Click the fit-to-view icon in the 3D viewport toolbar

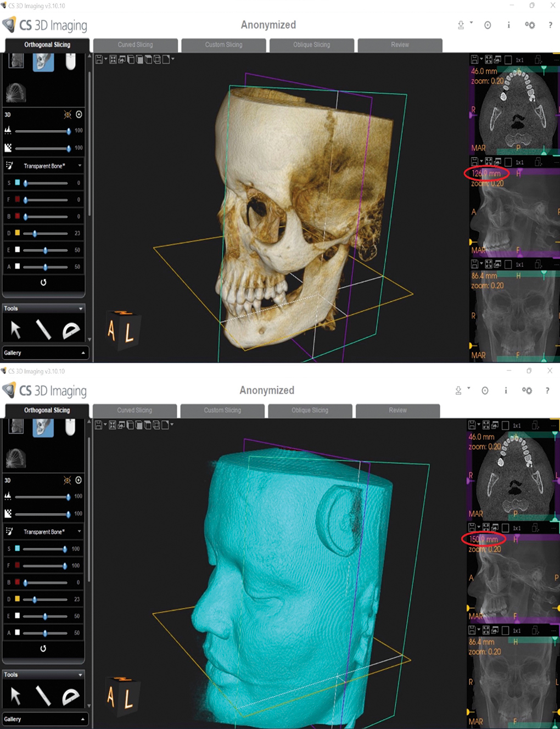pos(113,59)
